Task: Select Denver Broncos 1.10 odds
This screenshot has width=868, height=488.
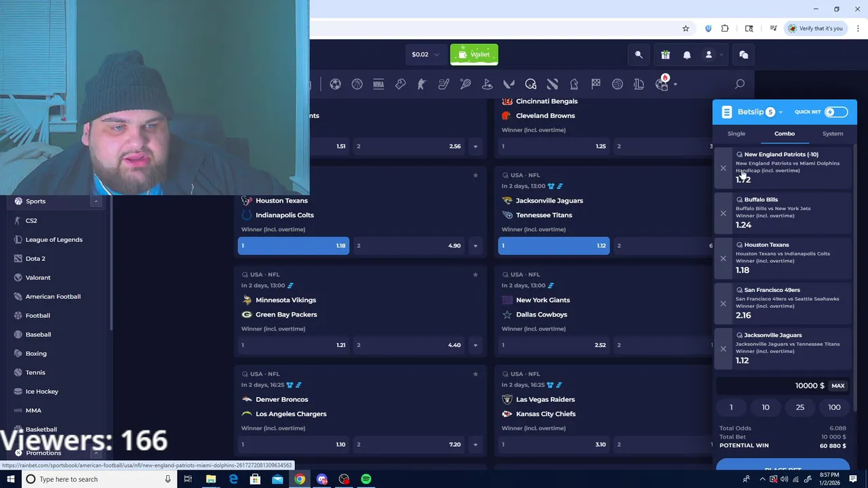Action: (x=294, y=445)
